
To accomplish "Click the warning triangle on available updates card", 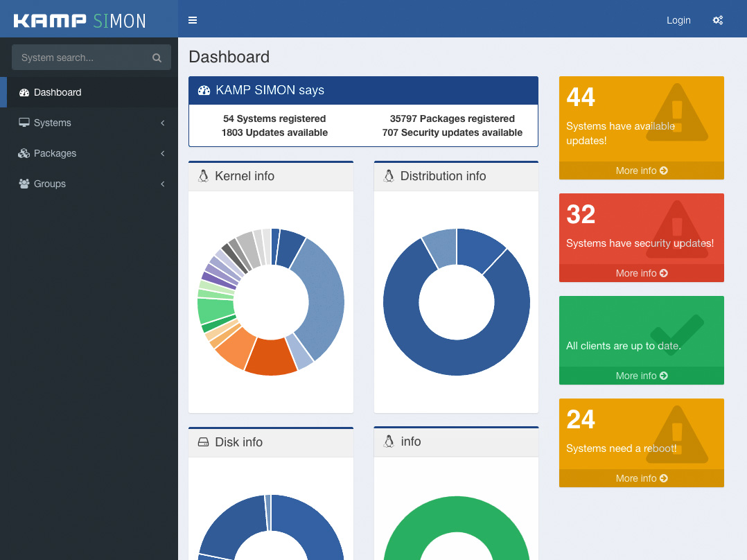I will (677, 112).
